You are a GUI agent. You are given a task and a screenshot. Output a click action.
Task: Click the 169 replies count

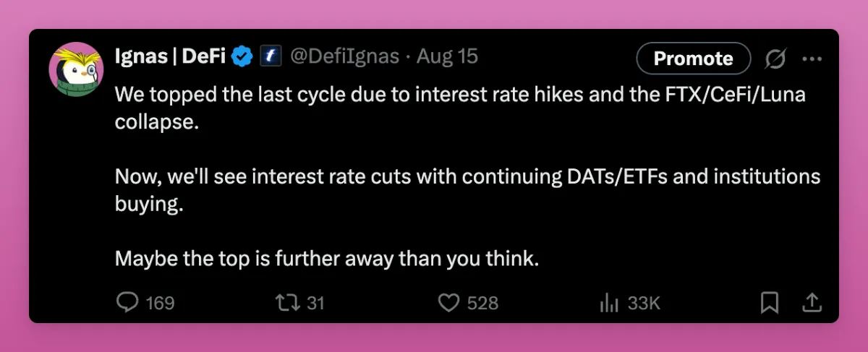point(160,303)
